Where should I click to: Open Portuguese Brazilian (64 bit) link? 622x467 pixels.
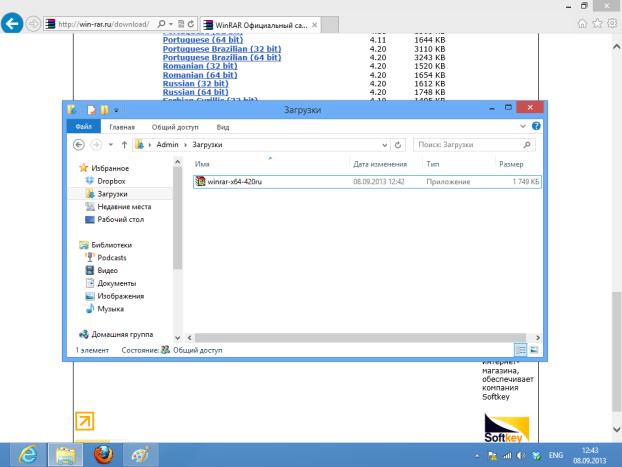pyautogui.click(x=222, y=58)
